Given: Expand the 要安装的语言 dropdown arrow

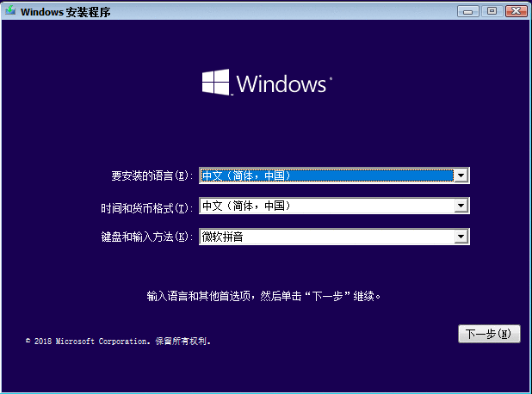Looking at the screenshot, I should [461, 175].
